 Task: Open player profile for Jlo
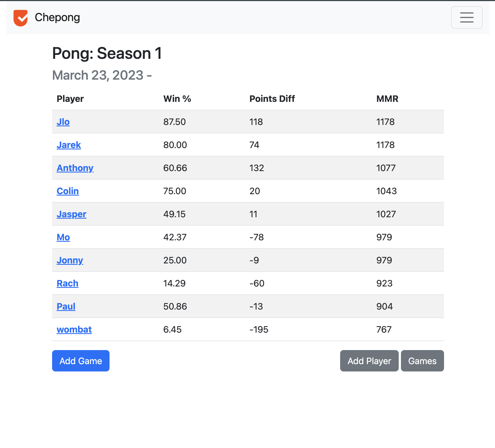[x=63, y=122]
